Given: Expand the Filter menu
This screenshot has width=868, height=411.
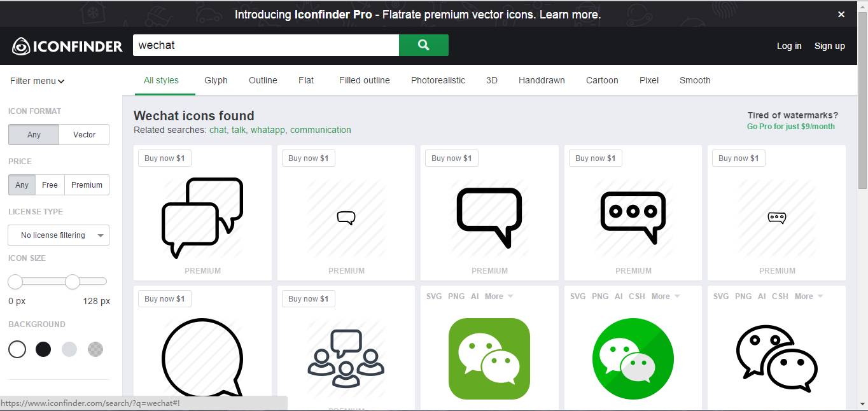Looking at the screenshot, I should (38, 81).
